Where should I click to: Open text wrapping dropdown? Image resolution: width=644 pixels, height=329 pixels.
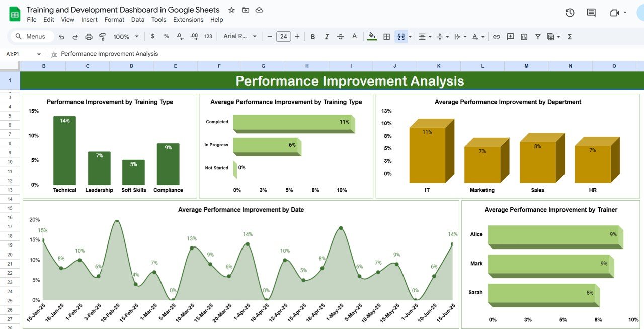[460, 37]
